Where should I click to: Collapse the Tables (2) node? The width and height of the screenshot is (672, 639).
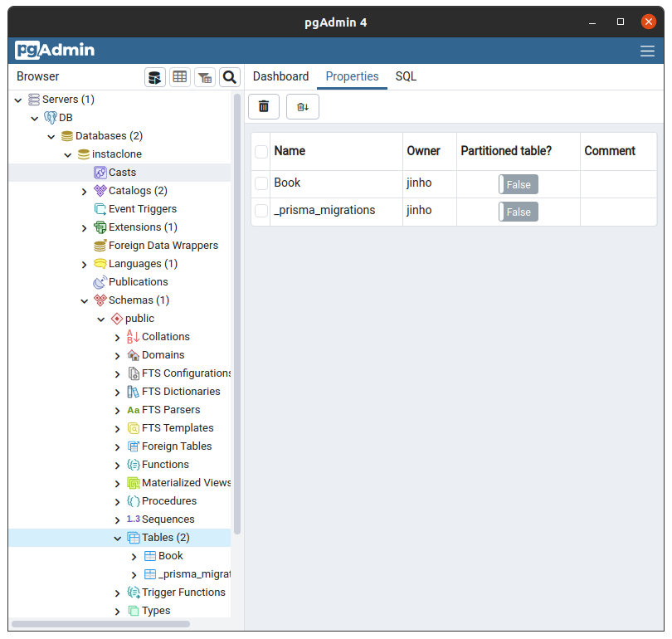[x=118, y=539]
